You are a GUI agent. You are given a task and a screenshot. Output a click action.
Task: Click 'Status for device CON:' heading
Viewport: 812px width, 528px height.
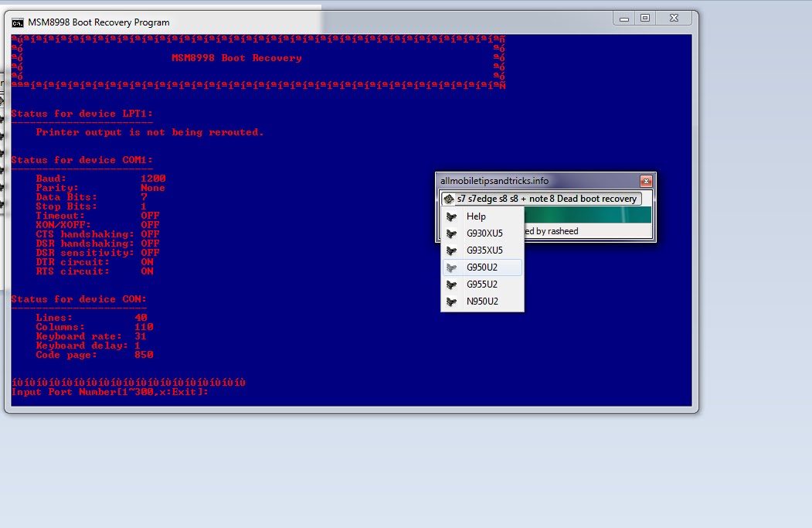click(x=79, y=299)
